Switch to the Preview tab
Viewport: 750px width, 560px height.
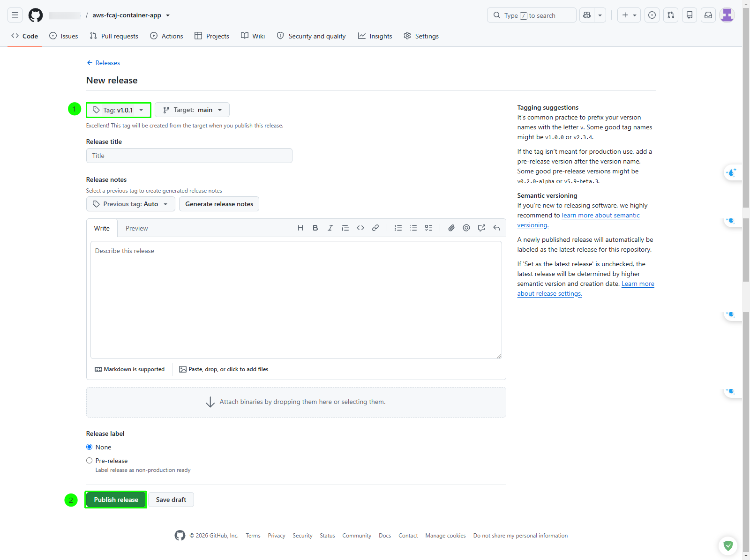tap(137, 228)
